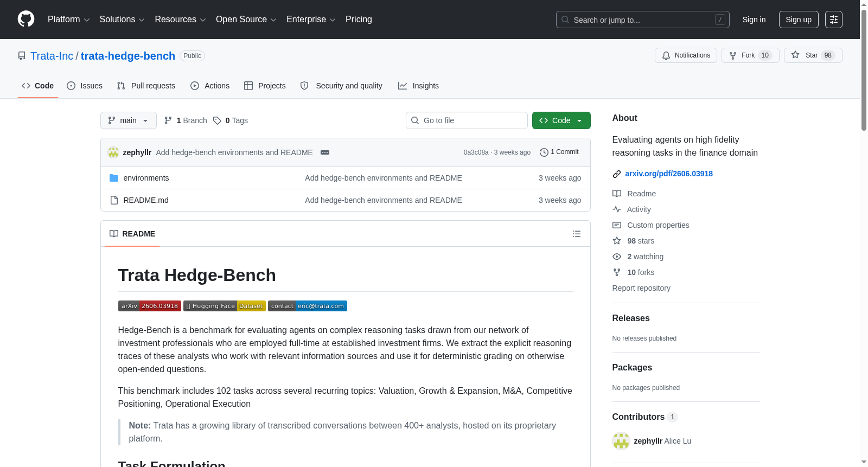
Task: Open the latest commit message in the README.md row
Action: 384,200
